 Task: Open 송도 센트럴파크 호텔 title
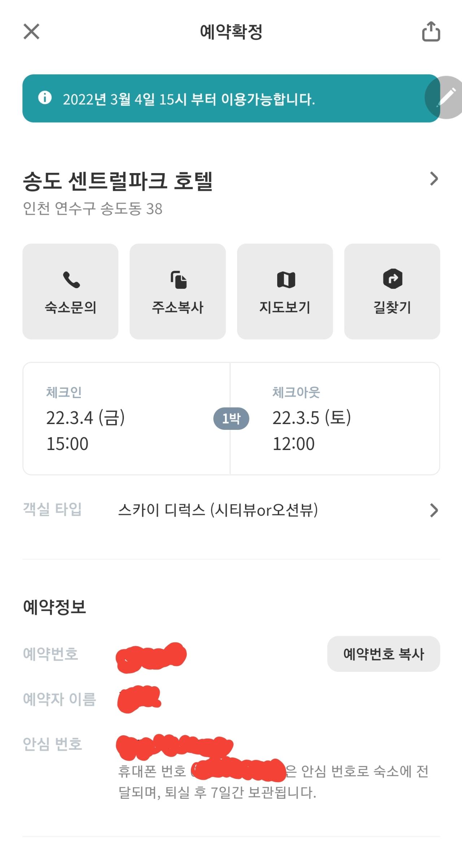[x=118, y=181]
